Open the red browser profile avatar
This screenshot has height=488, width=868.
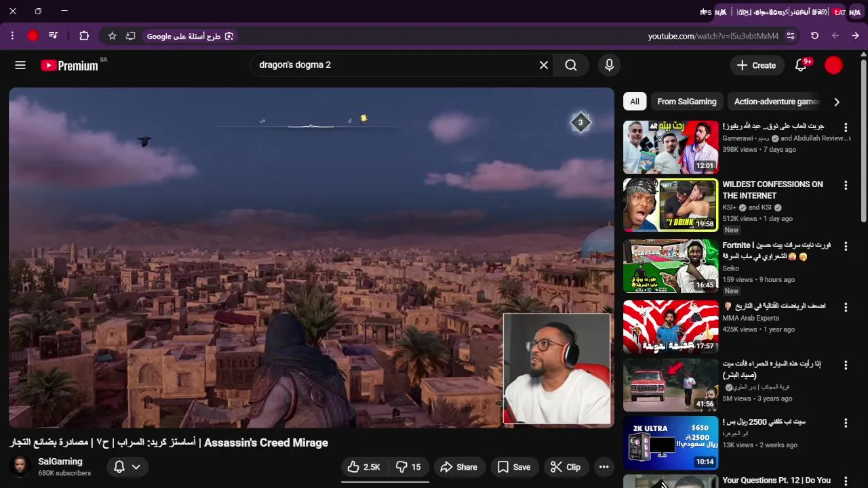click(33, 36)
